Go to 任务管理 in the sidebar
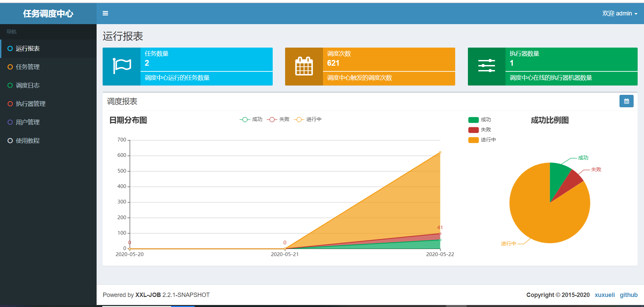 [48, 67]
